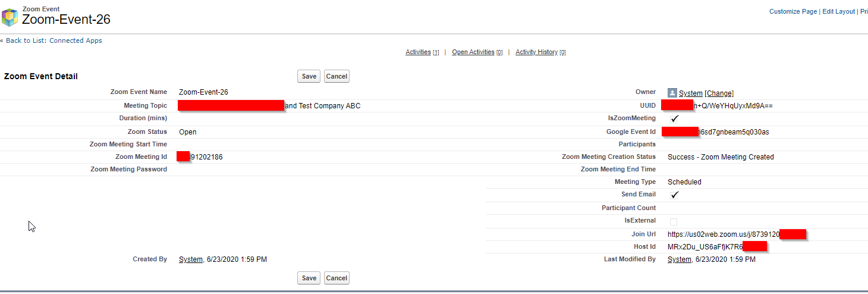This screenshot has height=294, width=868.
Task: Click the Last Modified By timestamp
Action: 725,259
